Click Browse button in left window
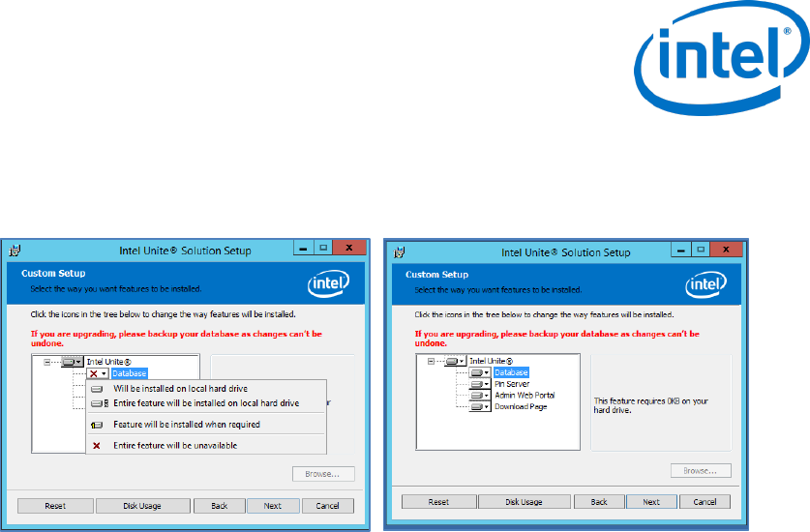810x532 pixels. [323, 474]
